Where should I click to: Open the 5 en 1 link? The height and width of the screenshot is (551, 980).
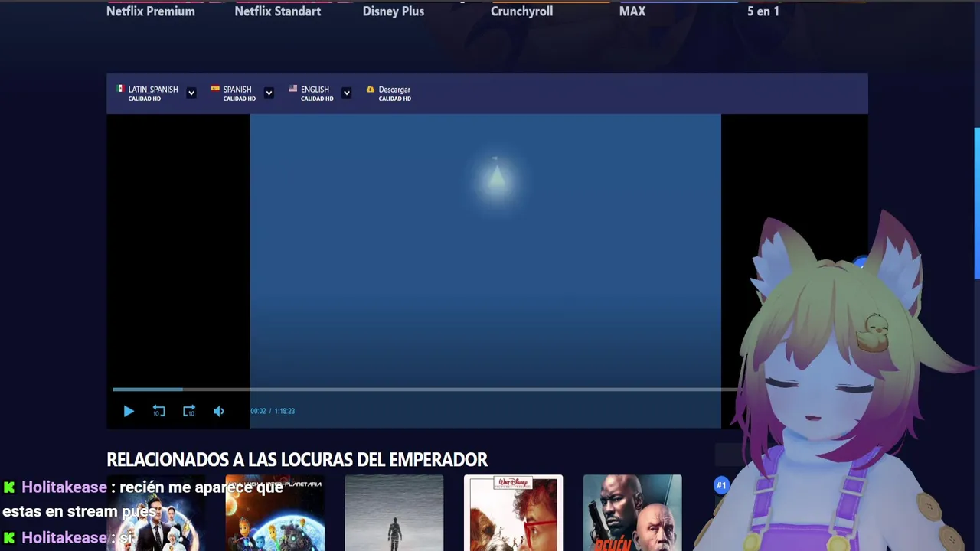coord(763,11)
